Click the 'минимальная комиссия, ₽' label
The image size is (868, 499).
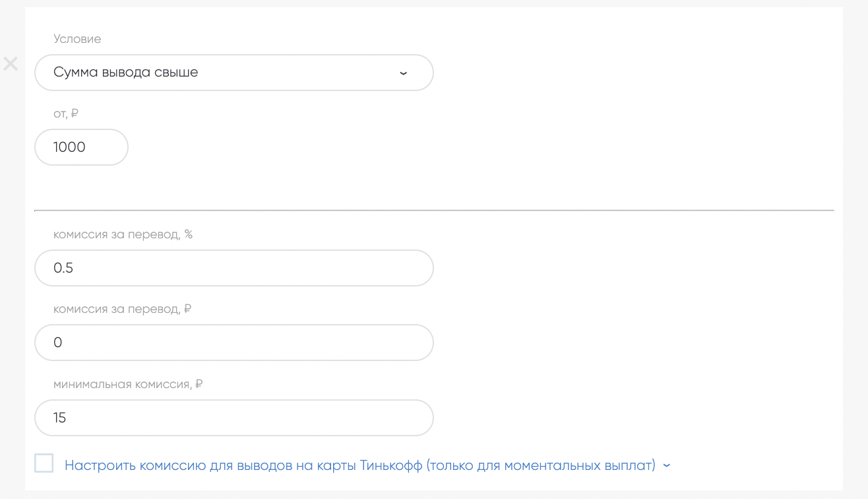[x=128, y=384]
